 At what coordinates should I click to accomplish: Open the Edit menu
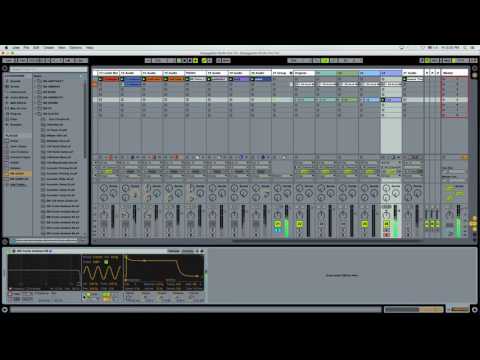coord(36,48)
